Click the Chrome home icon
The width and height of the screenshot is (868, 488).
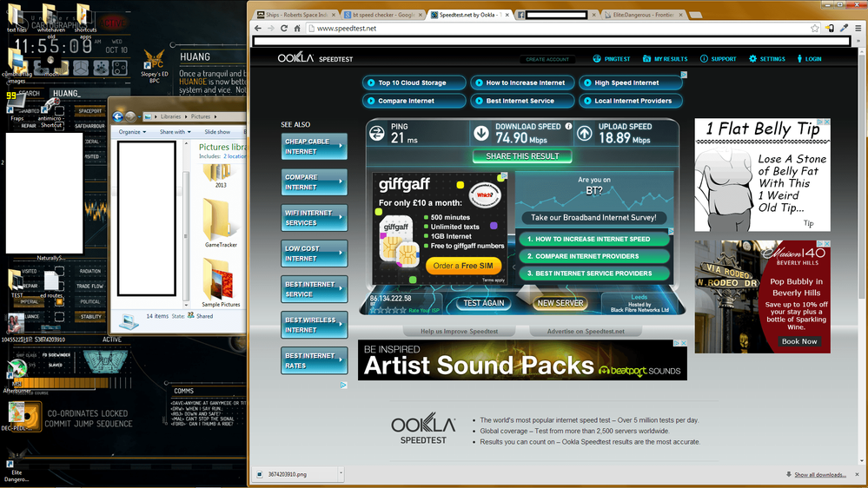pos(297,28)
